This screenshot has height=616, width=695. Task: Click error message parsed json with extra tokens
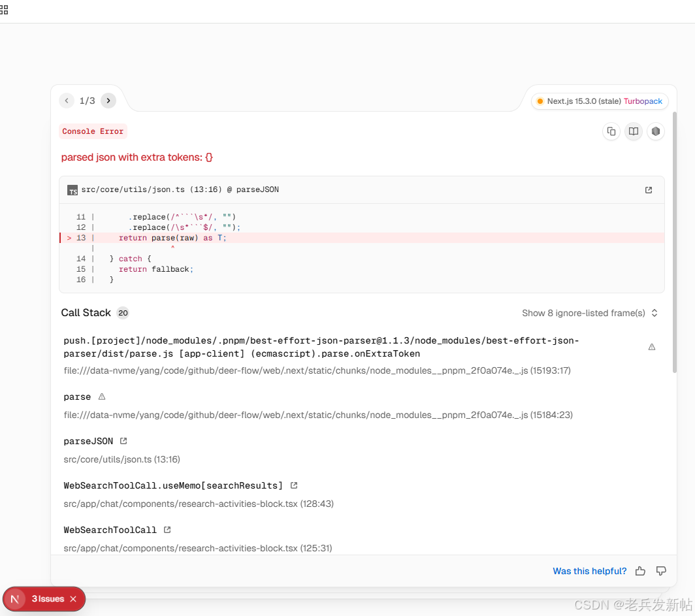coord(137,157)
